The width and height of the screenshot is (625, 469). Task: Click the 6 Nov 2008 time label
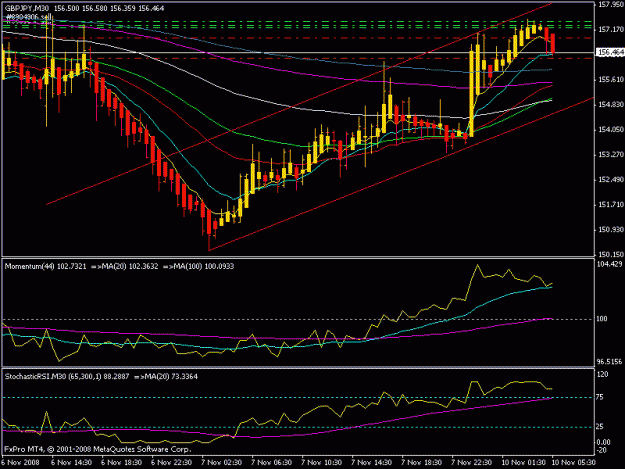(21, 463)
